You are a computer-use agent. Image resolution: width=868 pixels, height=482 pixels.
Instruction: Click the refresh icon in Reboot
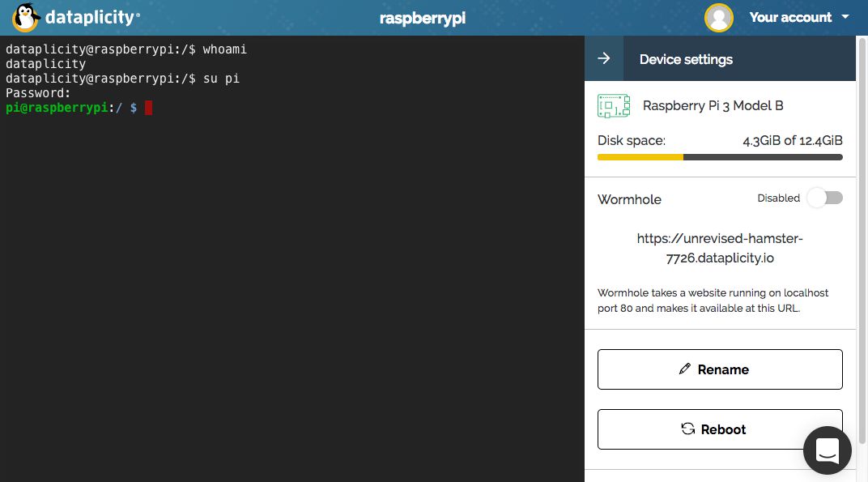(687, 429)
